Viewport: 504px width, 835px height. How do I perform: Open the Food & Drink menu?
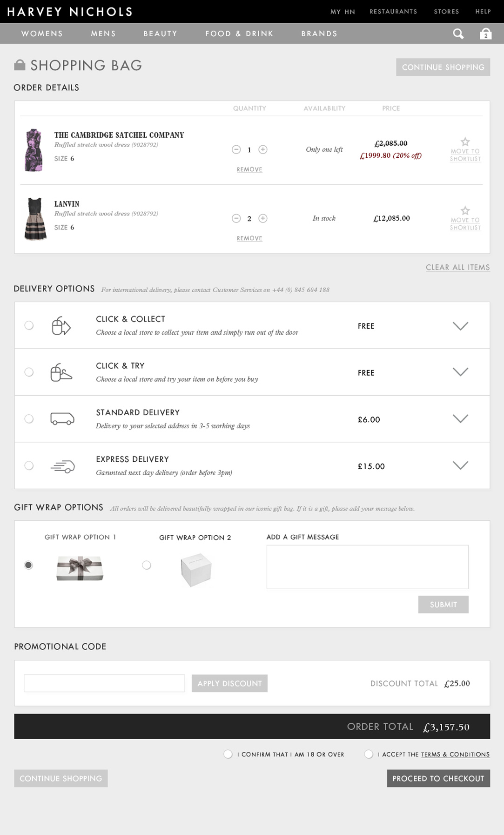[x=239, y=34]
